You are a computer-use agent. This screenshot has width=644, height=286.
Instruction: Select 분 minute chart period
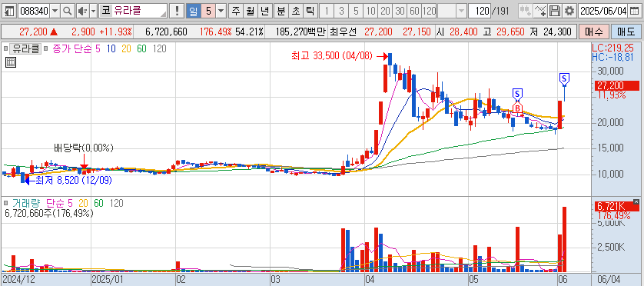coord(281,11)
